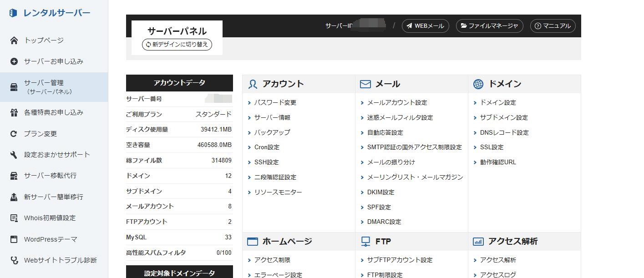
Task: Click the plus icon beside サーバーお申し込み
Action: click(x=14, y=61)
